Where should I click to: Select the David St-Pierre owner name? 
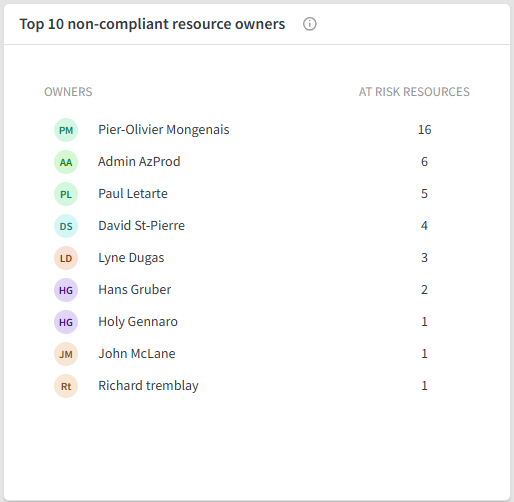(x=141, y=226)
